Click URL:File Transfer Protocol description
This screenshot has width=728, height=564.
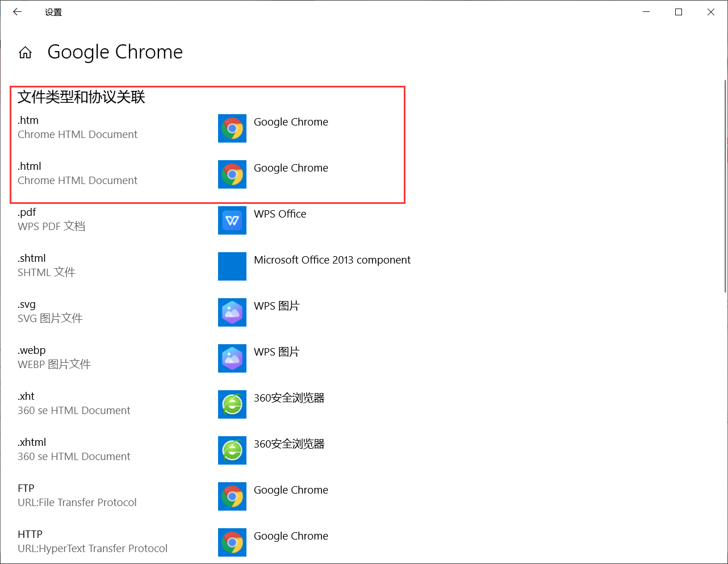[x=77, y=503]
